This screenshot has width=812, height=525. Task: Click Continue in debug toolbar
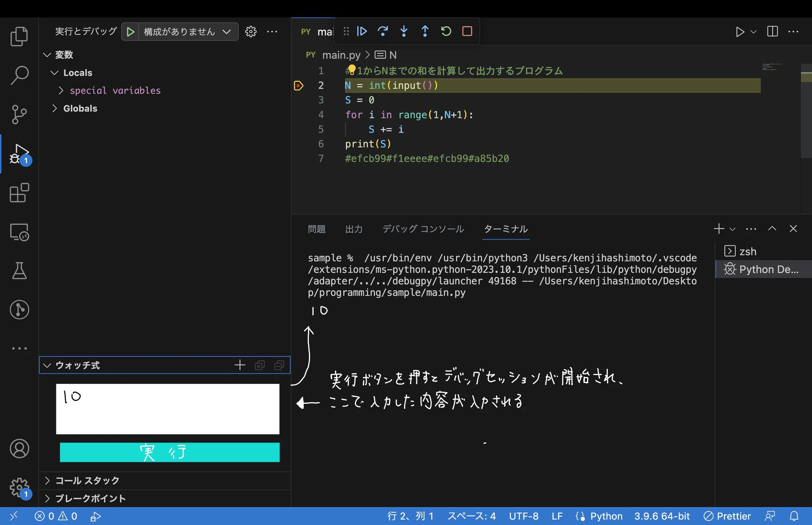(362, 31)
